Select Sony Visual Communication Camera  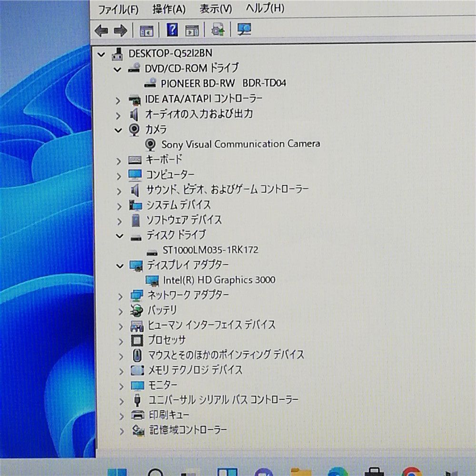[x=240, y=144]
